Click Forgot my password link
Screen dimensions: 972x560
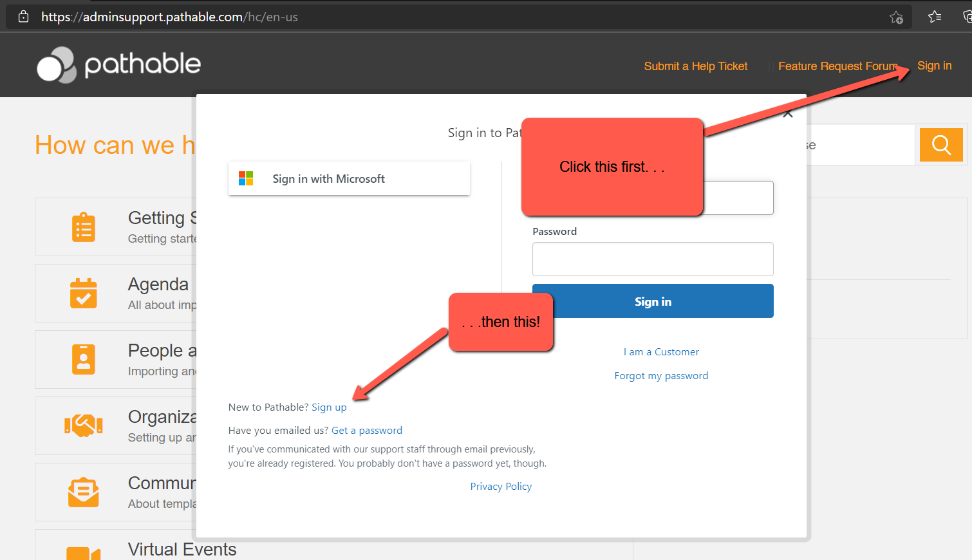pyautogui.click(x=661, y=376)
